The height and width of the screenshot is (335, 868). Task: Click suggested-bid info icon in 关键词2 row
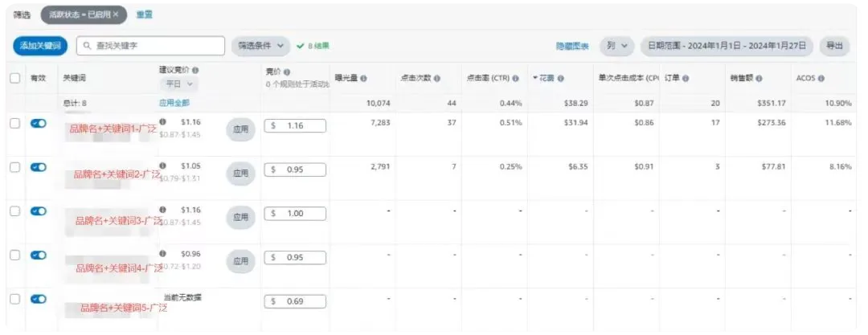162,165
